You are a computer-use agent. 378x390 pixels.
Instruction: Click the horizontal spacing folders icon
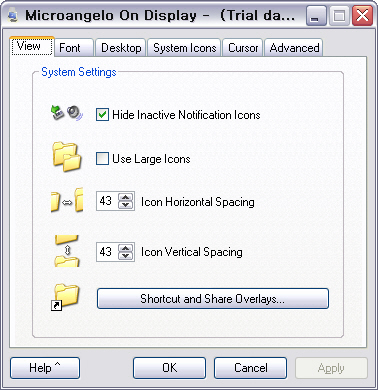pos(67,200)
